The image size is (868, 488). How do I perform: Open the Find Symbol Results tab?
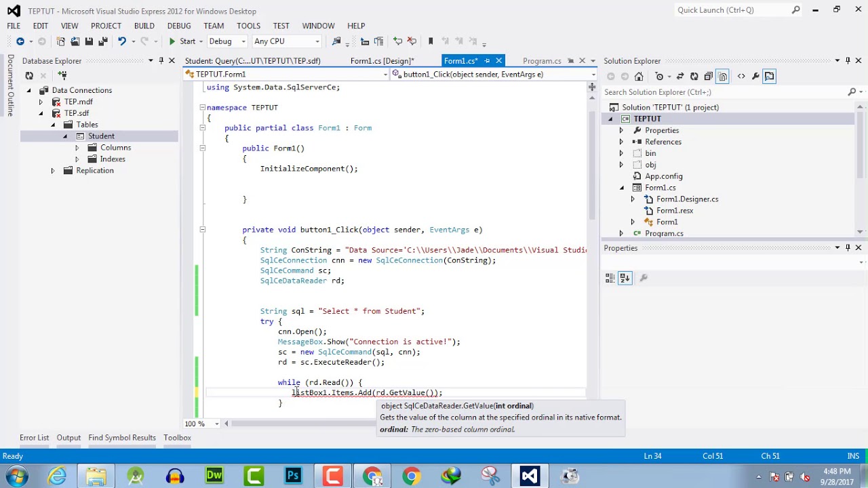(x=122, y=438)
